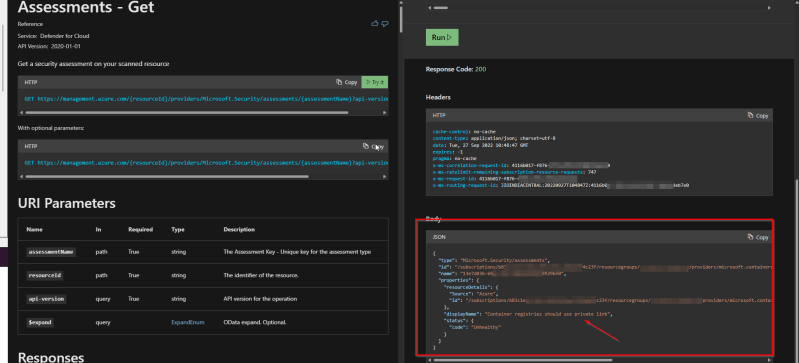The width and height of the screenshot is (799, 363).
Task: Click the identifier of the resource description
Action: (261, 275)
